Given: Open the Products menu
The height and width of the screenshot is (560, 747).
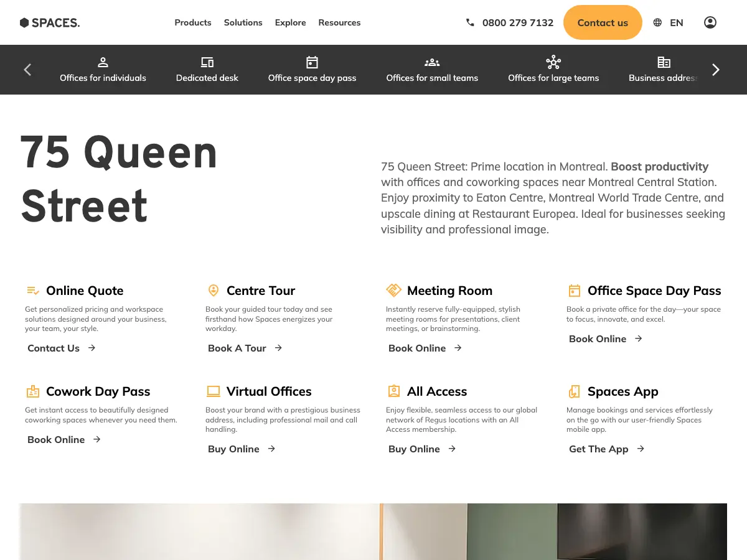Looking at the screenshot, I should click(x=193, y=22).
